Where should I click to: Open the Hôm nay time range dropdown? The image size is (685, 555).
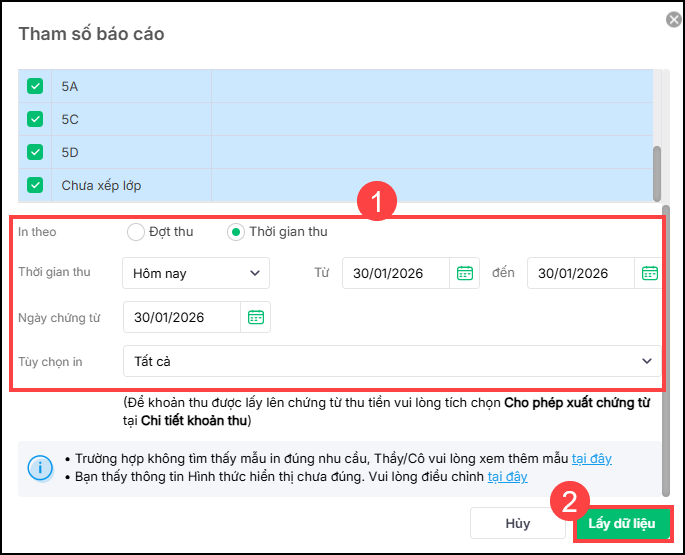tap(196, 273)
